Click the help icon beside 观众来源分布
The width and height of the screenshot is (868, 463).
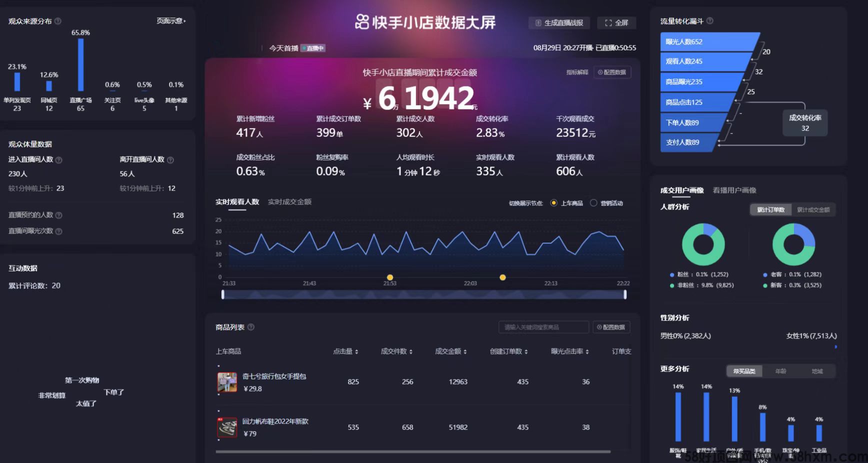coord(58,21)
